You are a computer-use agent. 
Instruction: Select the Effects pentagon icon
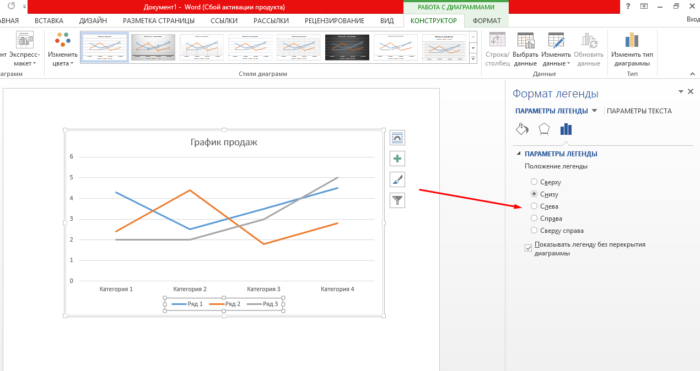pyautogui.click(x=544, y=129)
